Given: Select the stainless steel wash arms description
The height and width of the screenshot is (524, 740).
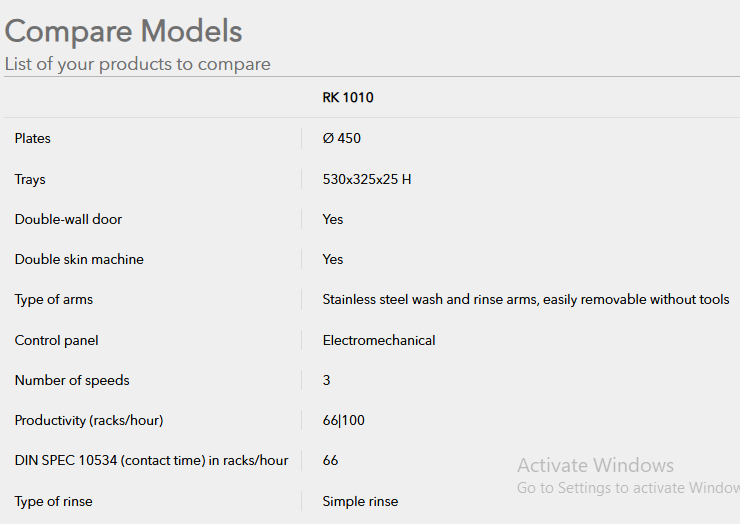Looking at the screenshot, I should (526, 300).
